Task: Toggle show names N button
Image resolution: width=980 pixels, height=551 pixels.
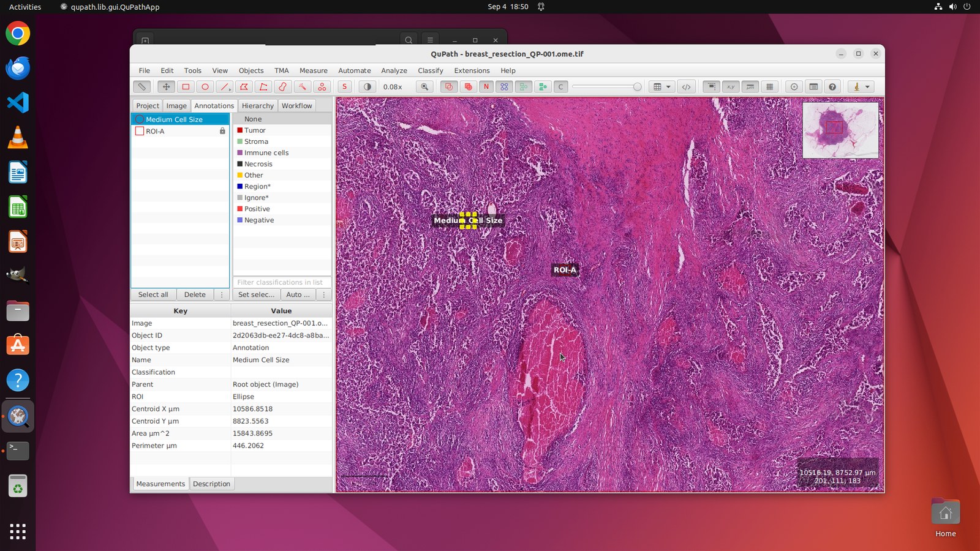Action: (x=486, y=87)
